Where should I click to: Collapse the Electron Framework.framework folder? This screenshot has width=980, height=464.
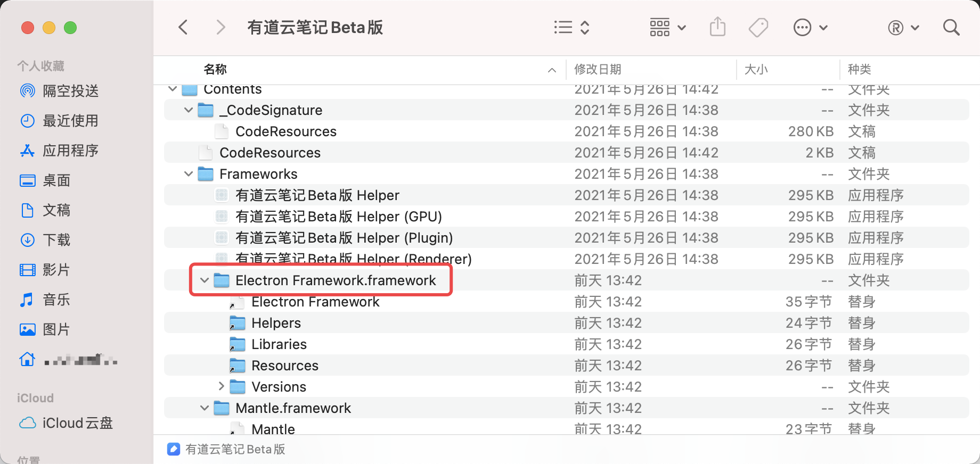click(205, 280)
